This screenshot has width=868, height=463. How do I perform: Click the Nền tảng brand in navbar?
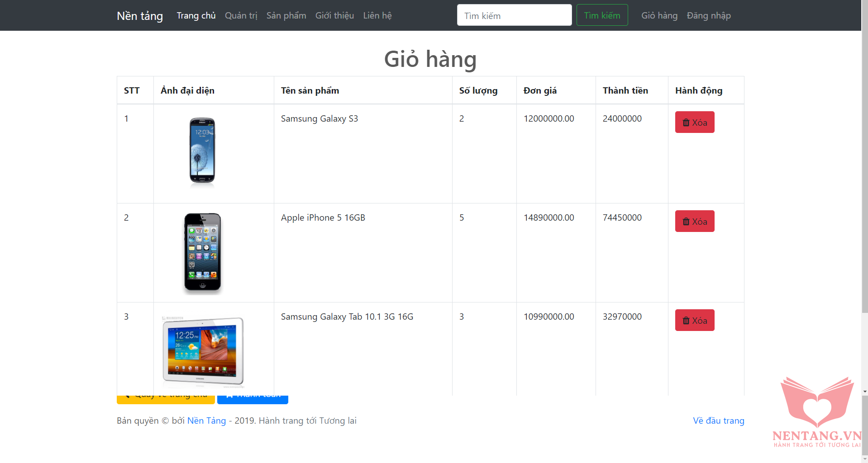[140, 16]
